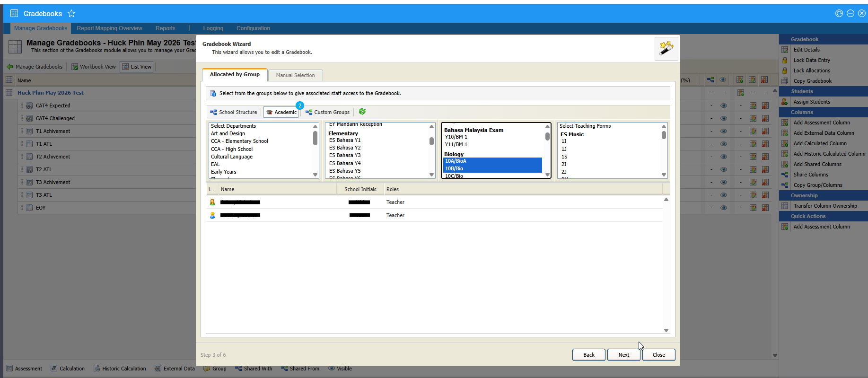Click the Assign Students person icon

[785, 102]
